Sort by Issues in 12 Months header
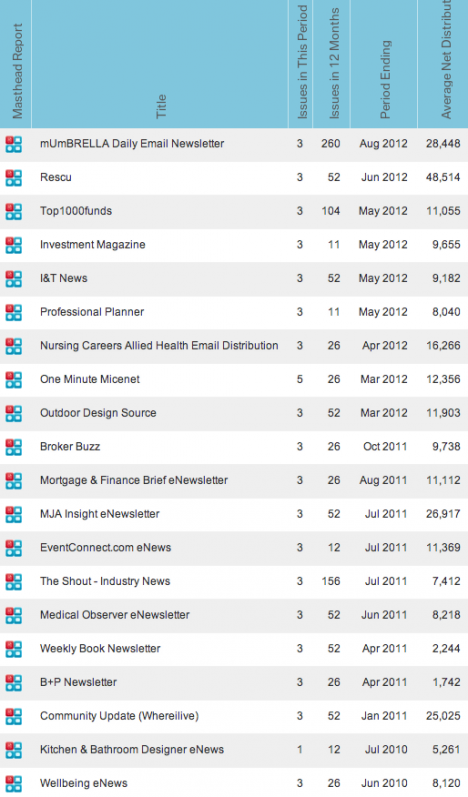 (334, 64)
